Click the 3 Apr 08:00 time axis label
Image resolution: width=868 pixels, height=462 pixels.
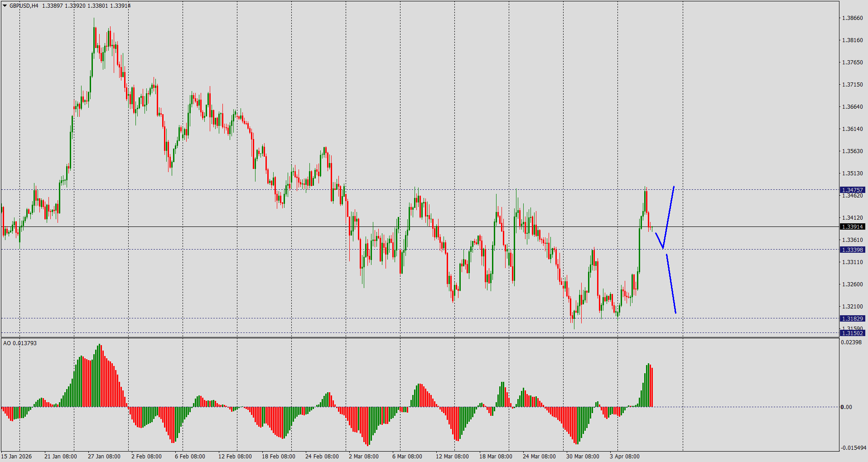click(x=624, y=456)
